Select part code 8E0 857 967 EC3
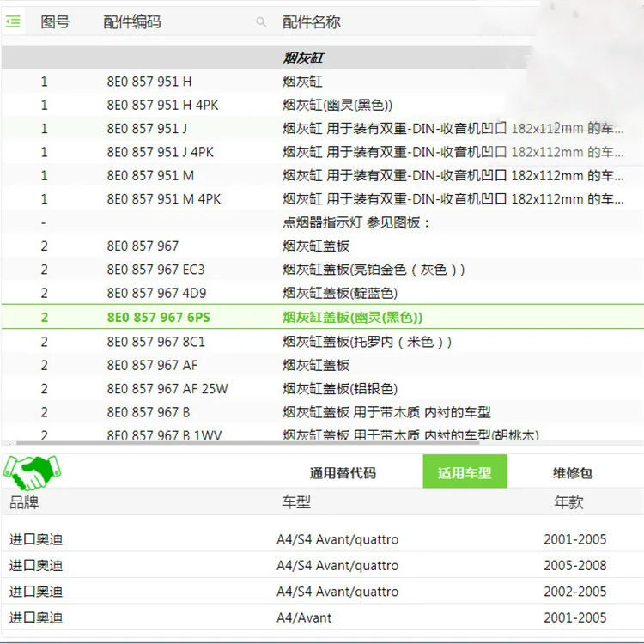Viewport: 644px width, 644px height. [x=155, y=270]
